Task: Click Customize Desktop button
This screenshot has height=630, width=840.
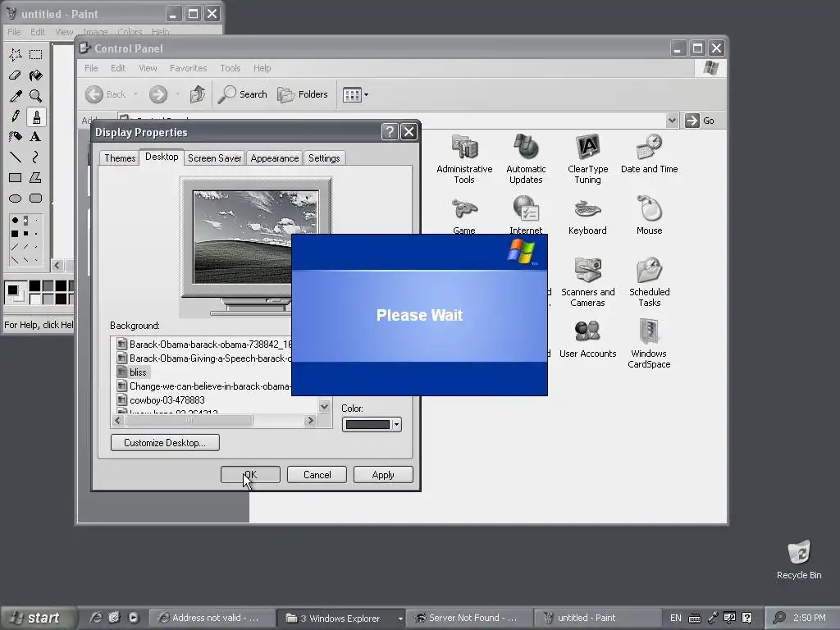Action: pyautogui.click(x=165, y=442)
